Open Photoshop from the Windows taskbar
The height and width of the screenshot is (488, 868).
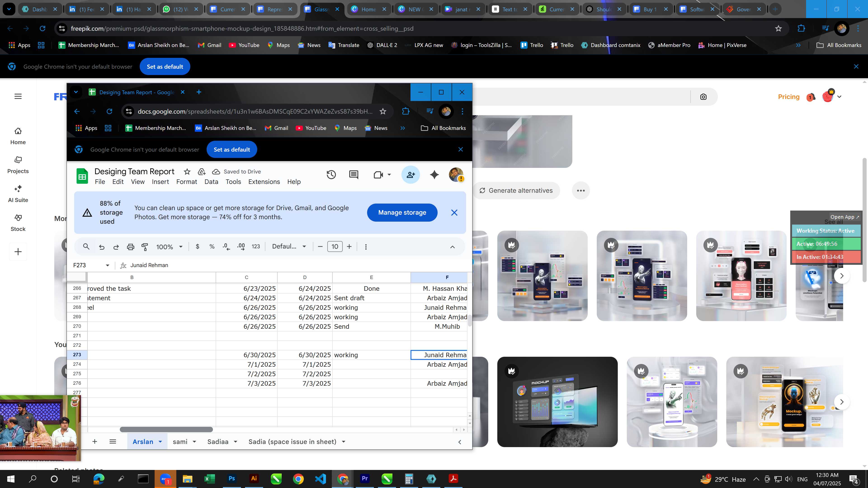[232, 479]
